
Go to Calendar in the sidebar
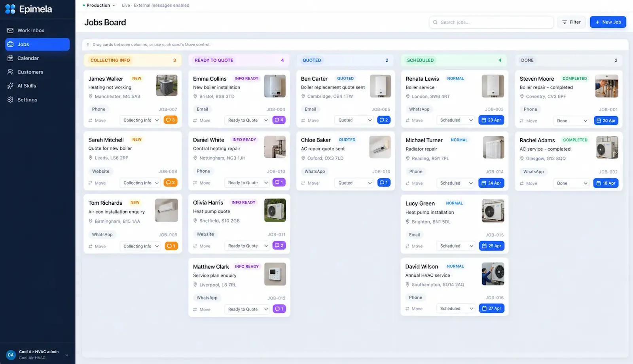(37, 58)
